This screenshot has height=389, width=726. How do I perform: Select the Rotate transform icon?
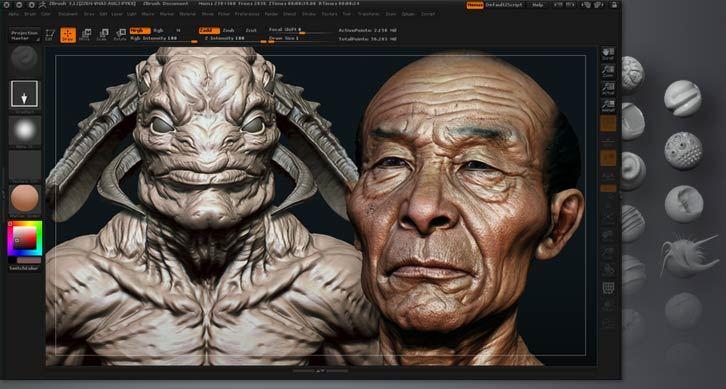pyautogui.click(x=120, y=35)
